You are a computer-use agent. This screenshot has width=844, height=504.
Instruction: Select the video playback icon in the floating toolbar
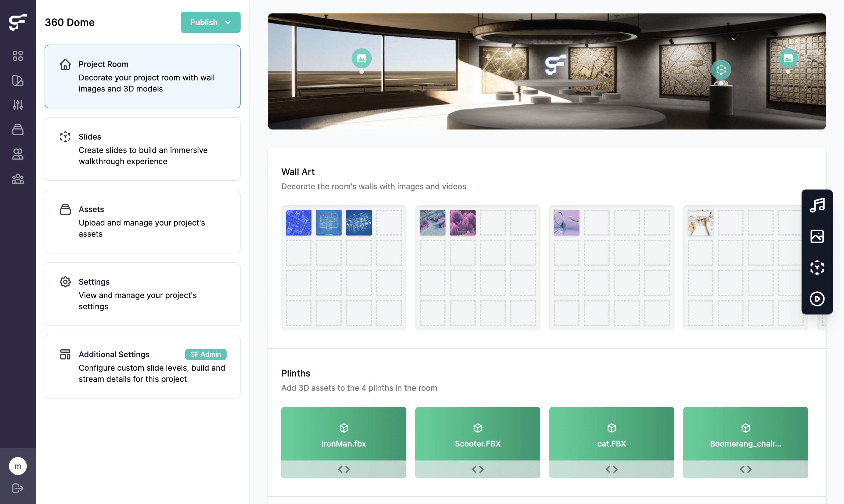(x=817, y=299)
